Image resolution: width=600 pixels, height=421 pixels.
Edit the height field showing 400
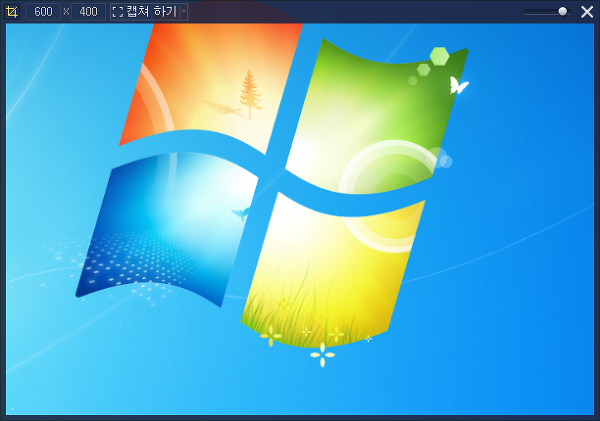click(88, 12)
